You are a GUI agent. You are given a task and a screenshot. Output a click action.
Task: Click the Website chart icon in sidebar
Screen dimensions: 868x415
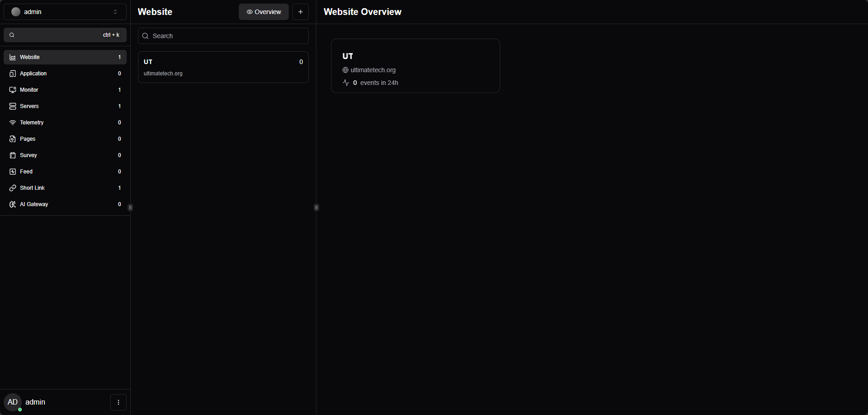tap(13, 57)
